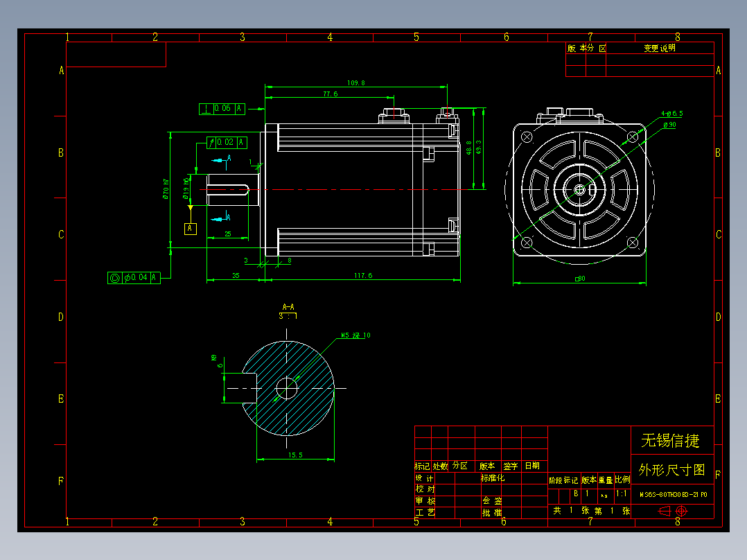Click the target-style center mark symbol near projection icon
This screenshot has width=747, height=560.
pos(682,511)
